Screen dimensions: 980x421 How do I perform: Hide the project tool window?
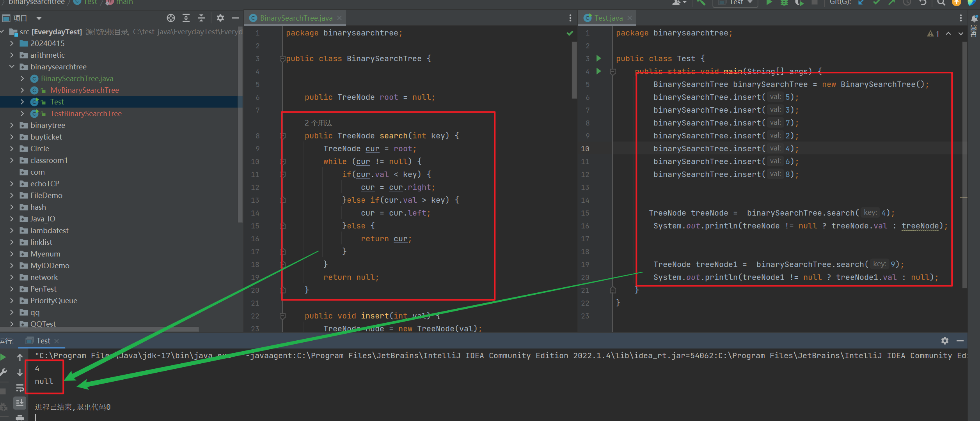pos(236,18)
